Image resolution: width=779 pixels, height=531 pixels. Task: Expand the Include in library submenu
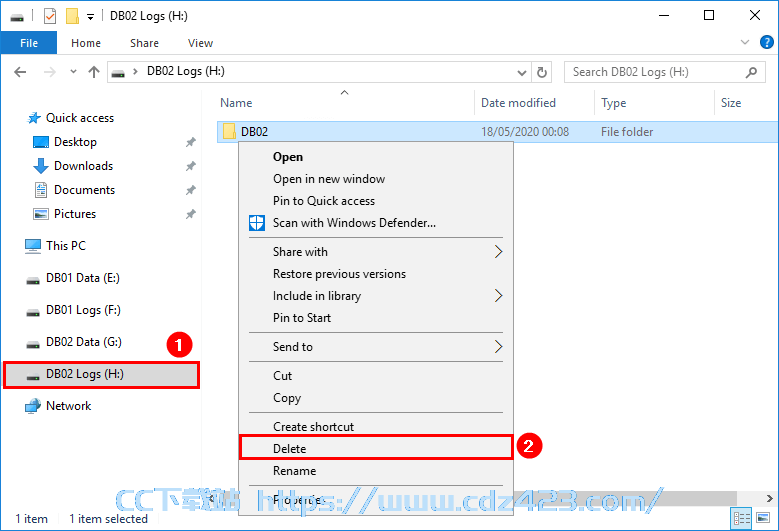coord(376,296)
